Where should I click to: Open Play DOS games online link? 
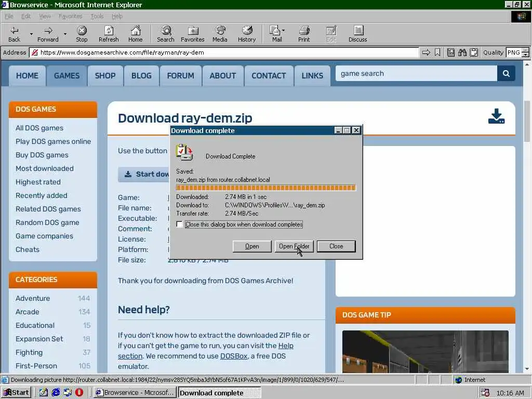pos(54,141)
